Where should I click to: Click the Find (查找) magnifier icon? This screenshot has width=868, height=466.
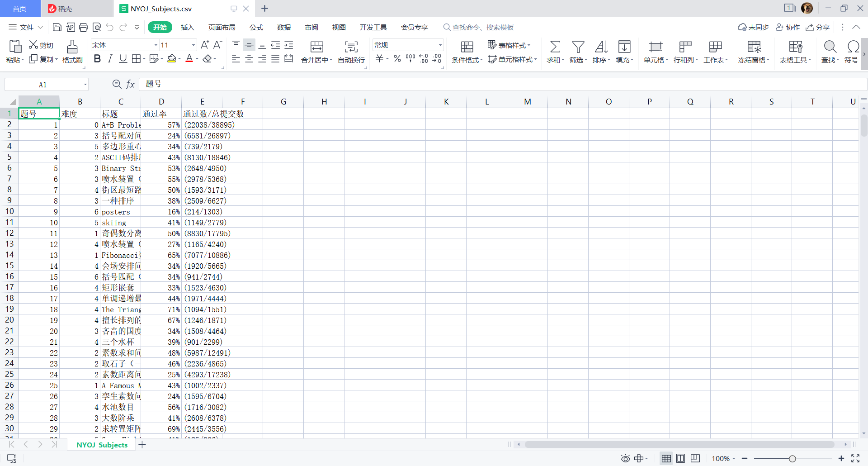[830, 47]
